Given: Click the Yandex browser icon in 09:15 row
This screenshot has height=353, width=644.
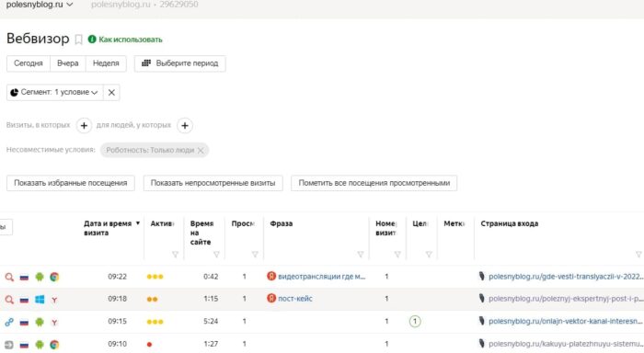Looking at the screenshot, I should click(x=54, y=323).
